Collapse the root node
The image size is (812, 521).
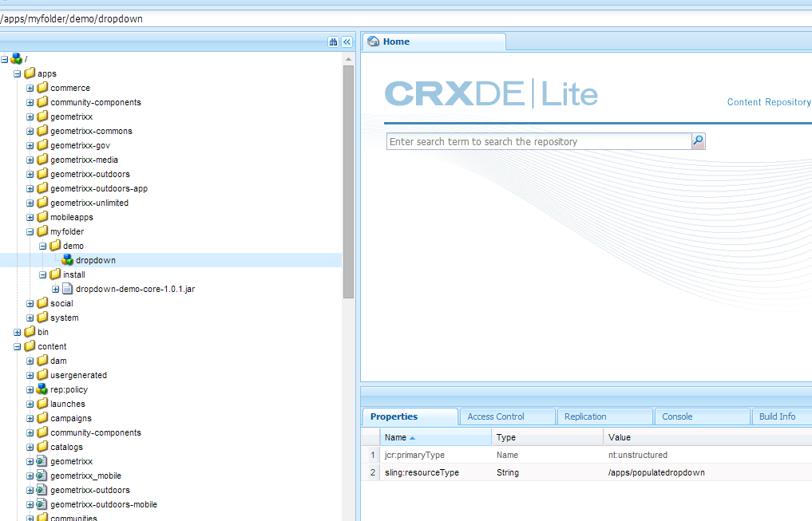pos(5,60)
